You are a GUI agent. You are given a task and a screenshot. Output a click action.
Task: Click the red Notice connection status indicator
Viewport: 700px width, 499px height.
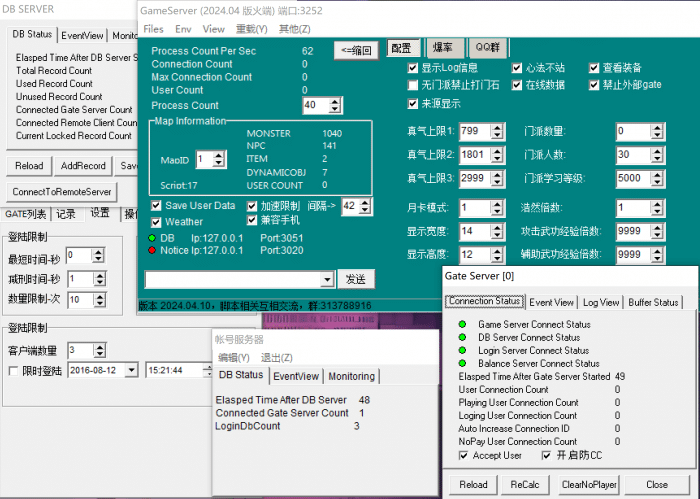click(x=151, y=250)
